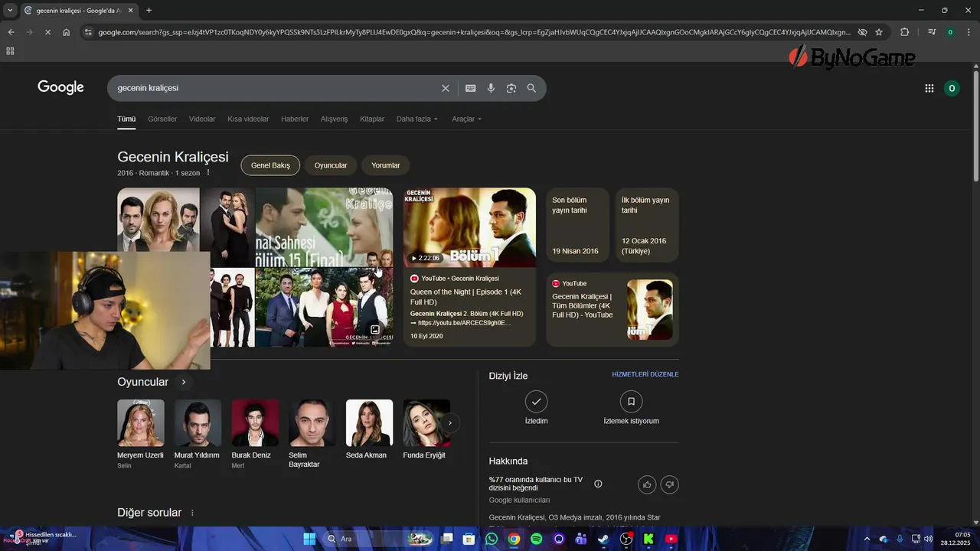Open the Final Sahnesi Bölüm 15 image
Image resolution: width=980 pixels, height=551 pixels.
point(324,227)
